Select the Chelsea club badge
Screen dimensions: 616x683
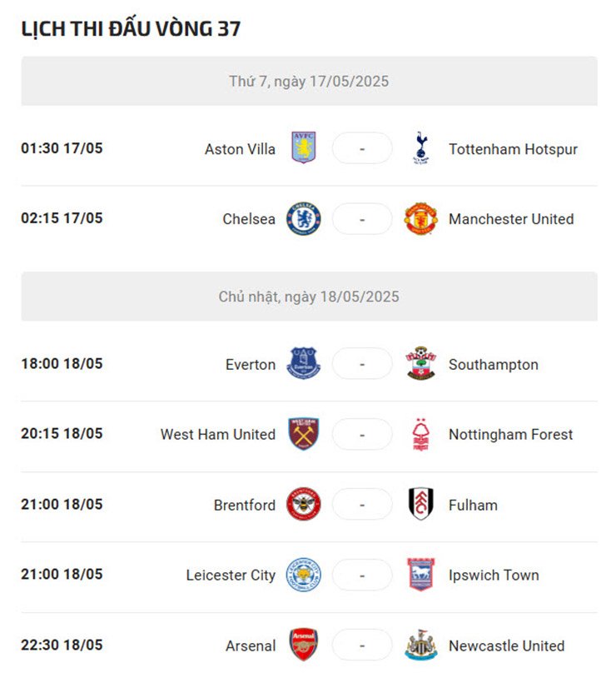coord(304,218)
